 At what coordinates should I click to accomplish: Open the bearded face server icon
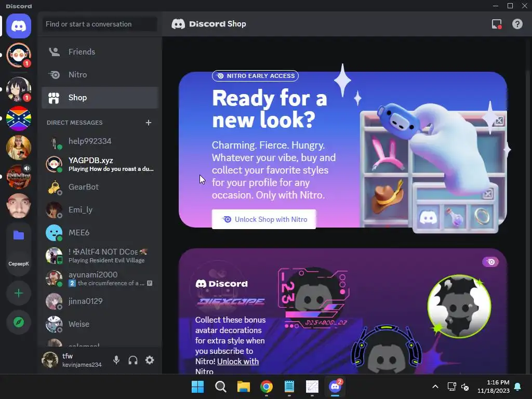tap(19, 206)
